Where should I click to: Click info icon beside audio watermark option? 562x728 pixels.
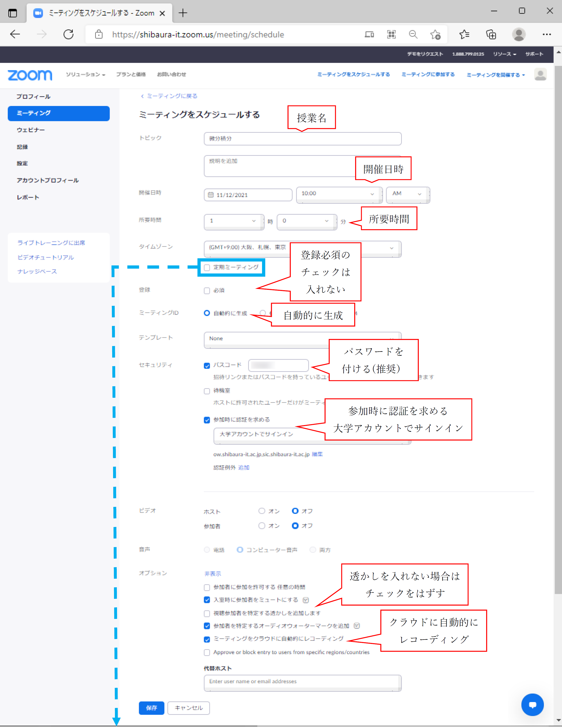(x=357, y=626)
